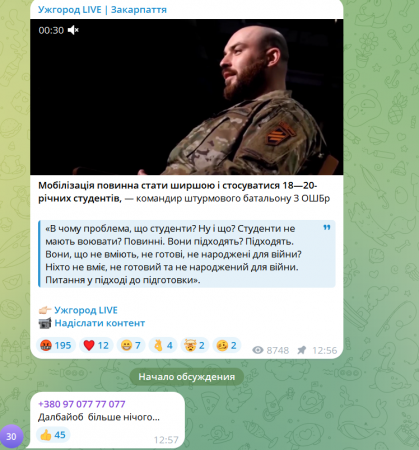Click the woozy face reaction with 2
This screenshot has height=450, width=419.
[x=227, y=345]
